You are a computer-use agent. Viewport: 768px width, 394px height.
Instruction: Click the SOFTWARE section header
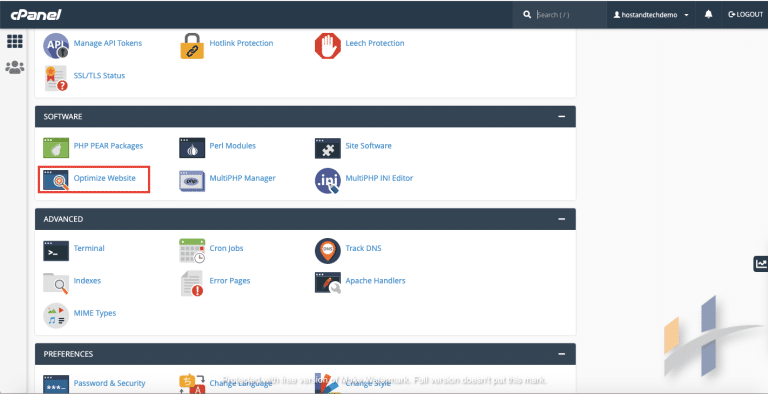tap(305, 117)
